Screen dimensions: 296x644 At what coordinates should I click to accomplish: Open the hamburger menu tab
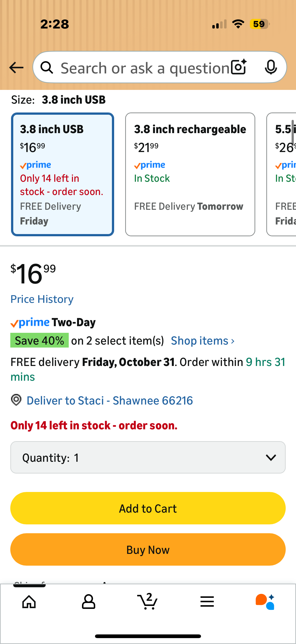207,602
